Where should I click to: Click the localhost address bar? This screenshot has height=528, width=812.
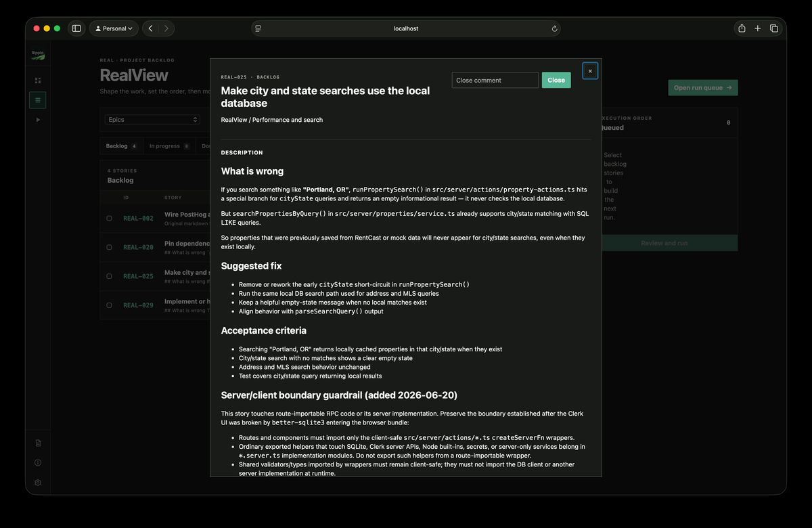coord(406,28)
